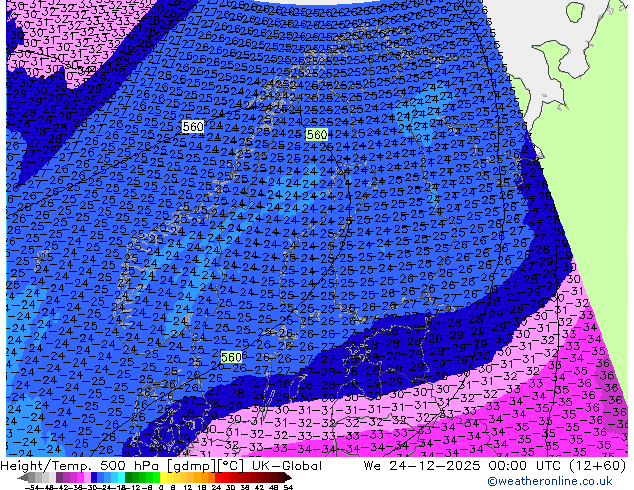Click the cyan swatch at -18 on scale
The height and width of the screenshot is (490, 634).
pos(121,478)
